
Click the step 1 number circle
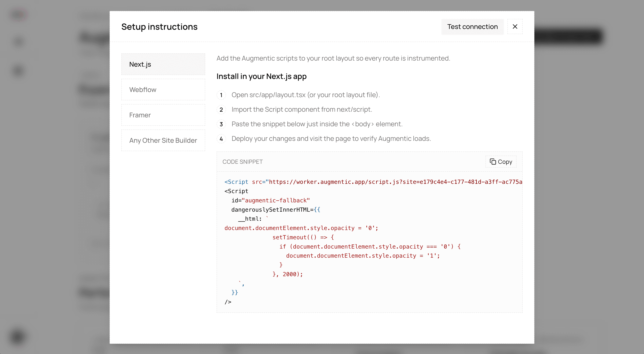click(x=221, y=95)
